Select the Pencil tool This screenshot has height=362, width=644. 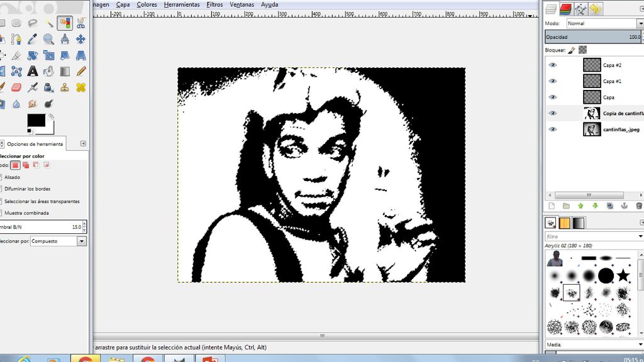pyautogui.click(x=81, y=72)
